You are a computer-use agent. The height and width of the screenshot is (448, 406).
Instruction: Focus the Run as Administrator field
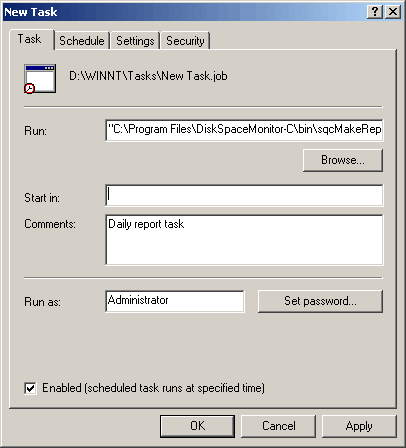[175, 301]
